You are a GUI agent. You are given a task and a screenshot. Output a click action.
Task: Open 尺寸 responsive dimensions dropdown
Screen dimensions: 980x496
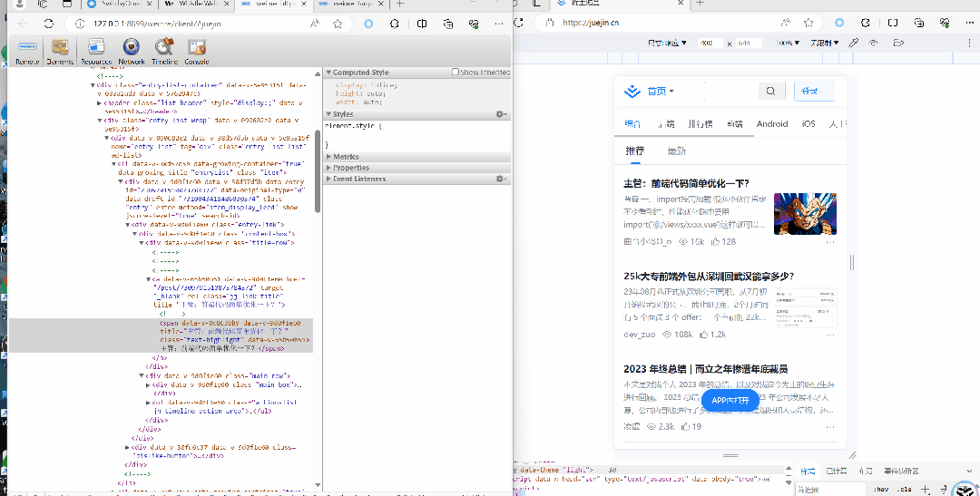pyautogui.click(x=666, y=44)
